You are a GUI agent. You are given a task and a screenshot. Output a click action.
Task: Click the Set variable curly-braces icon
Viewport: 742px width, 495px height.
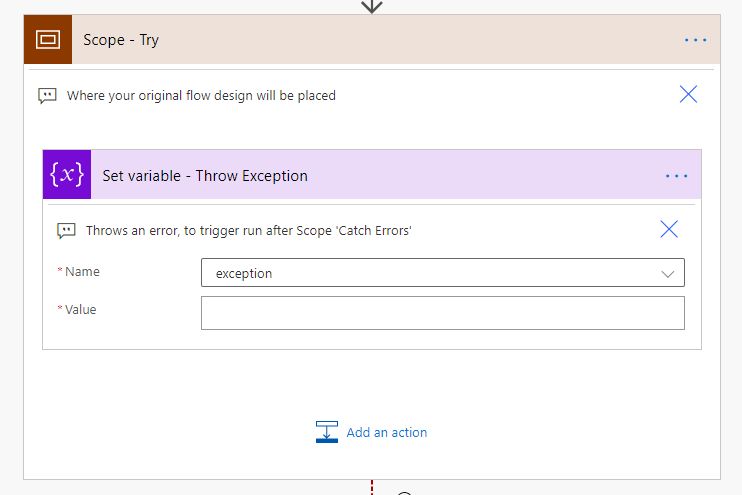[67, 175]
